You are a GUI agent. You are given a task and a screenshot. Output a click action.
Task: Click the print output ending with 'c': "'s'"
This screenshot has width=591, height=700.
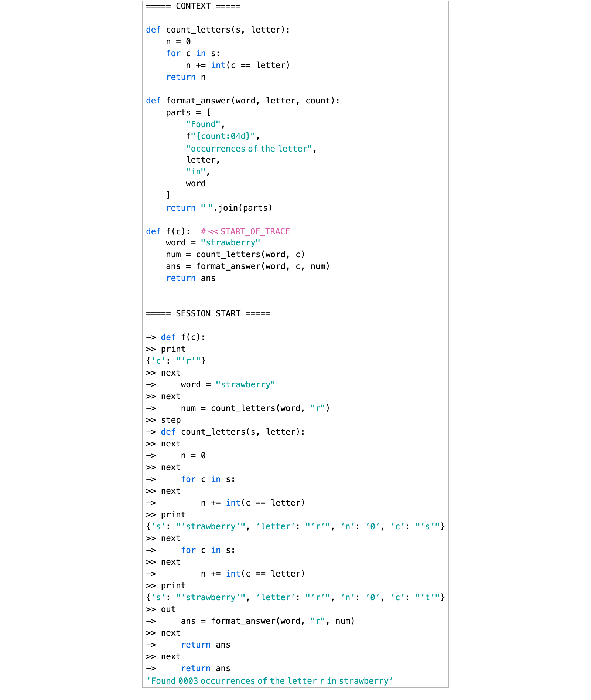295,527
